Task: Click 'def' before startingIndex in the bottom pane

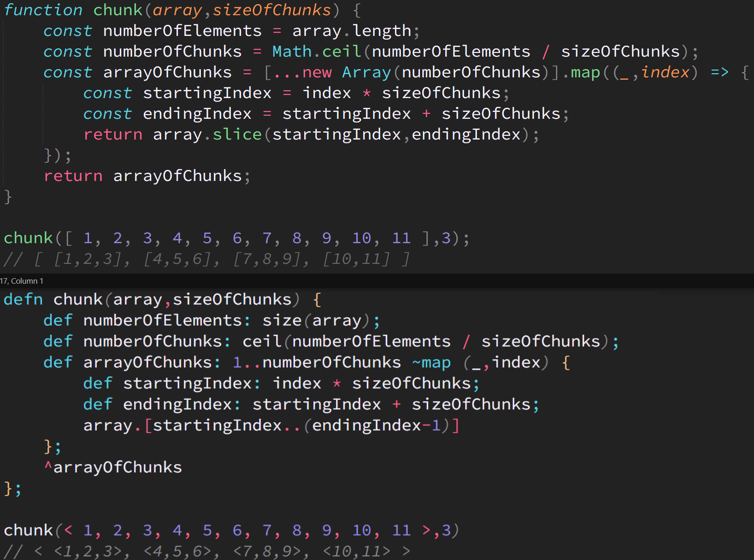Action: 98,383
